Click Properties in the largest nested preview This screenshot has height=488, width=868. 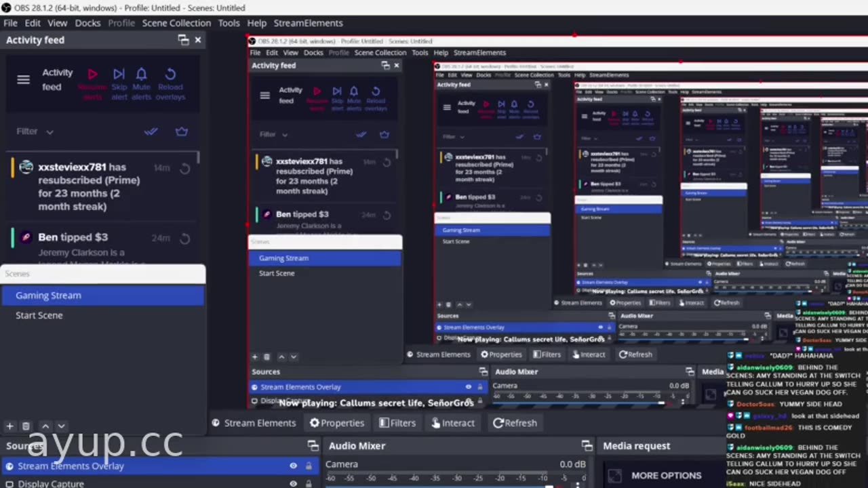click(501, 354)
